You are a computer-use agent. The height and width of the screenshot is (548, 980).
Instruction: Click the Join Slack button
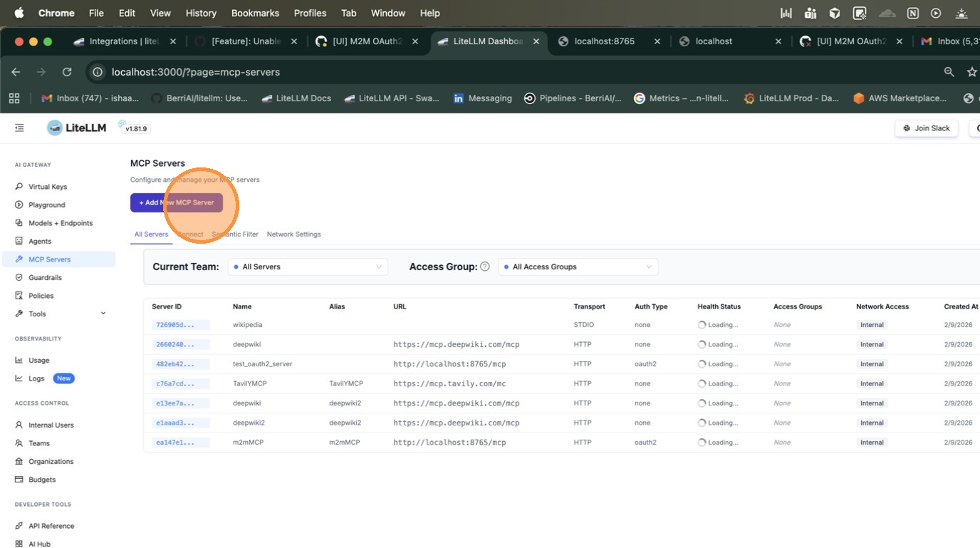(x=926, y=128)
